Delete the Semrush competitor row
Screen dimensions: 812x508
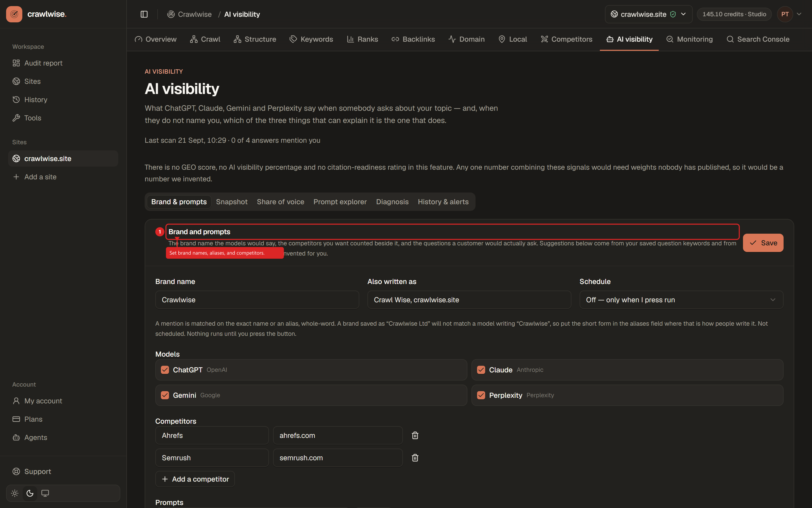pyautogui.click(x=415, y=458)
